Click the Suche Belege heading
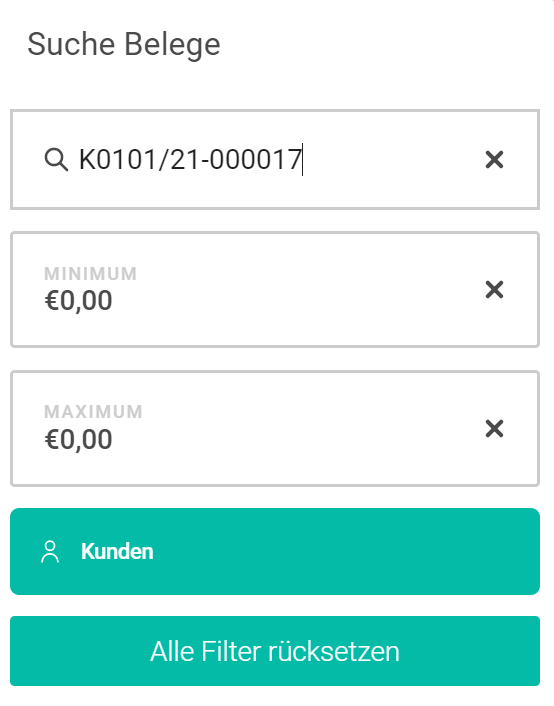554x706 pixels. coord(124,44)
